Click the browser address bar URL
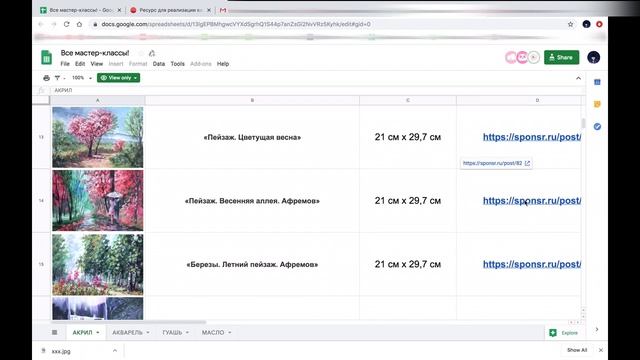Image resolution: width=640 pixels, height=360 pixels. [x=236, y=24]
